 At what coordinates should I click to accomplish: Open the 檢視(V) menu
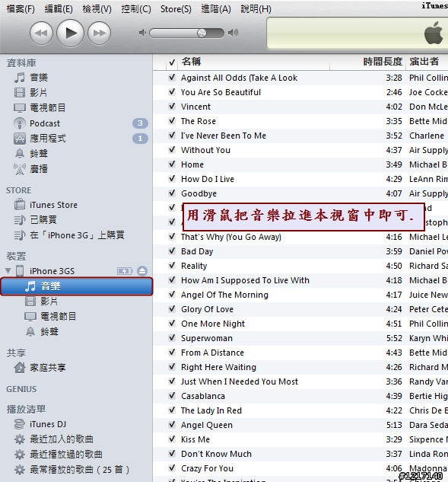[97, 9]
